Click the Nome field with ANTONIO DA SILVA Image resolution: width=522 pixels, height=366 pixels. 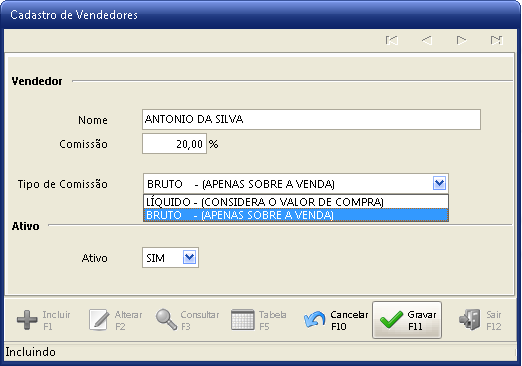(x=311, y=119)
